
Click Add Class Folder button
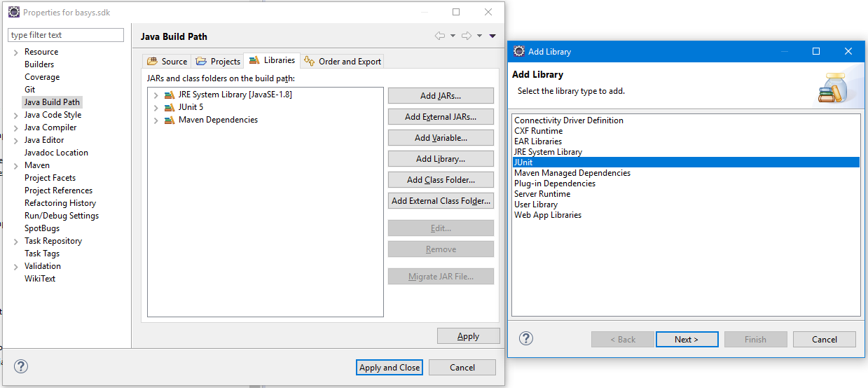pos(441,179)
